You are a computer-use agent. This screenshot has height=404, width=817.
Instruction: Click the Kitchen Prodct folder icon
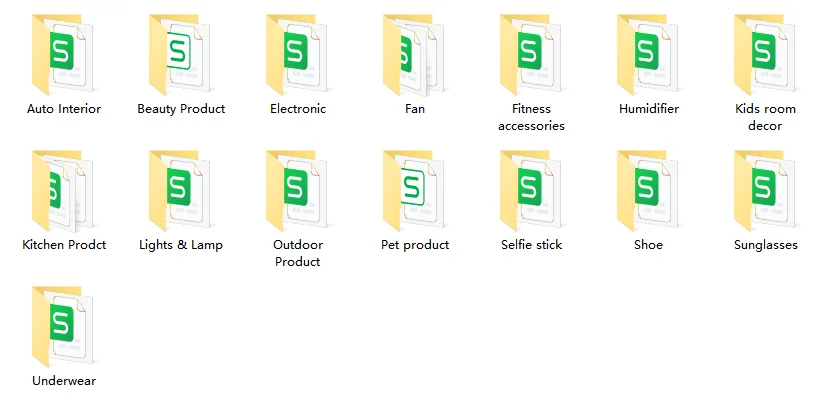[64, 190]
